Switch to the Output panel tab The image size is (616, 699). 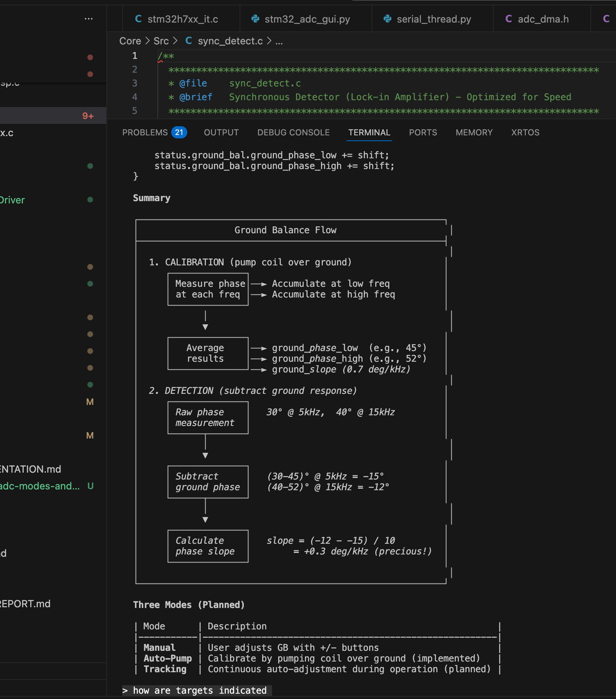[221, 132]
